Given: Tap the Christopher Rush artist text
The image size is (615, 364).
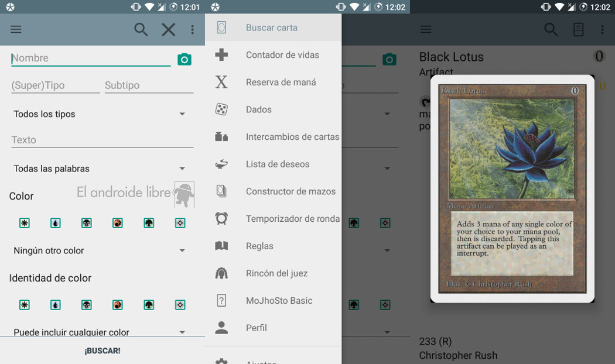Looking at the screenshot, I should click(458, 355).
